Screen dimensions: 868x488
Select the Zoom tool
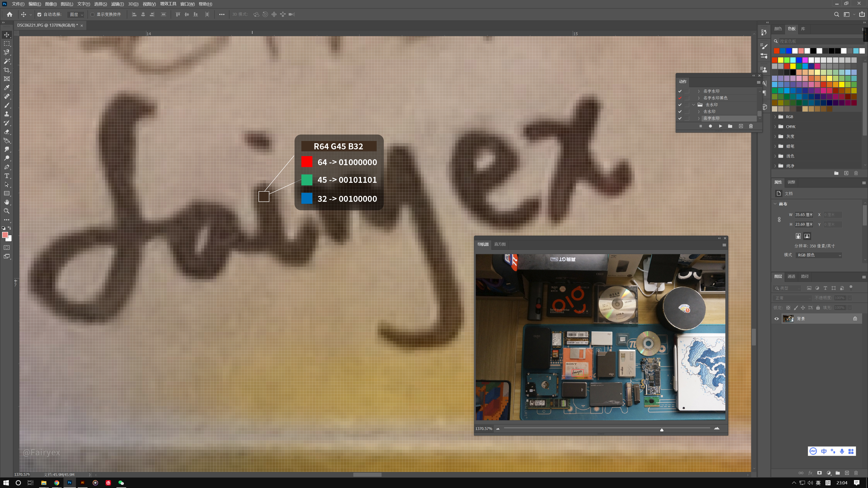coord(7,211)
